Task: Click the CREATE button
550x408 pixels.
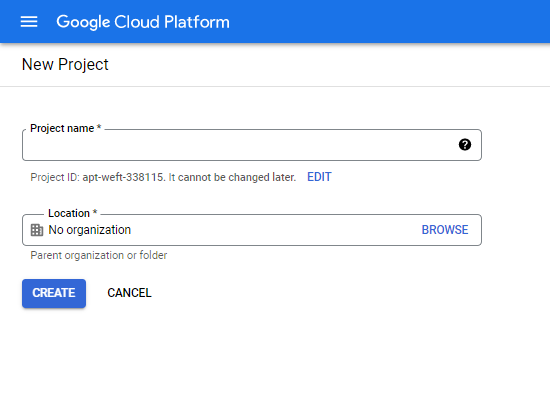Action: [x=54, y=293]
